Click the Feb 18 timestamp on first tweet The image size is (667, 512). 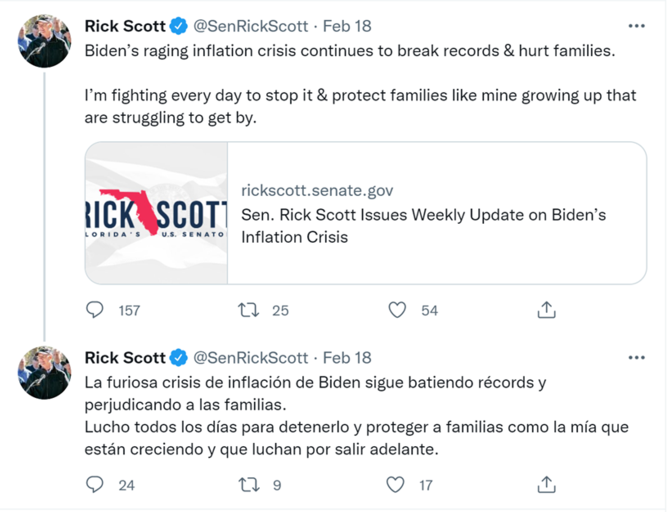[347, 26]
